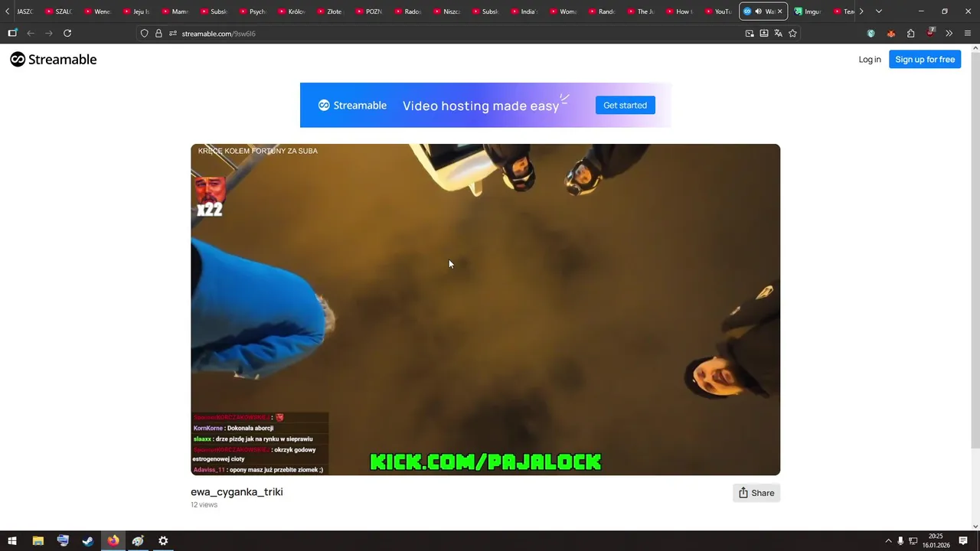This screenshot has width=980, height=551.
Task: Open the teal clock extension icon
Action: click(x=871, y=34)
